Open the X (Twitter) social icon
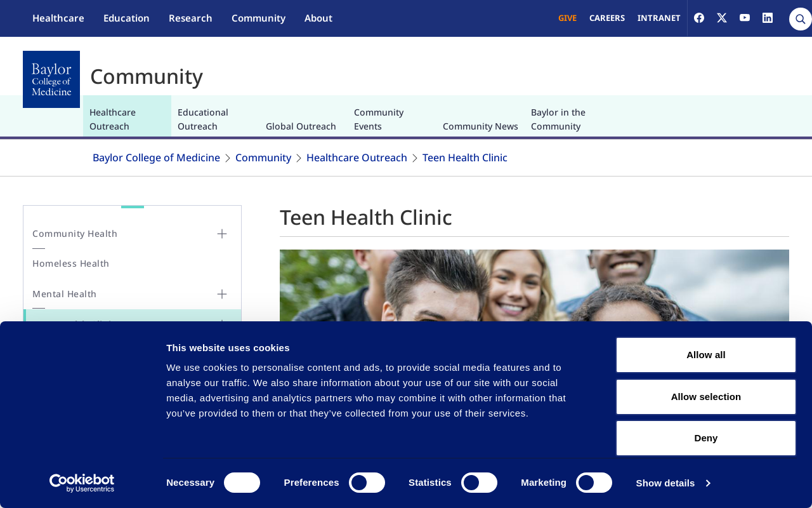 (x=722, y=18)
